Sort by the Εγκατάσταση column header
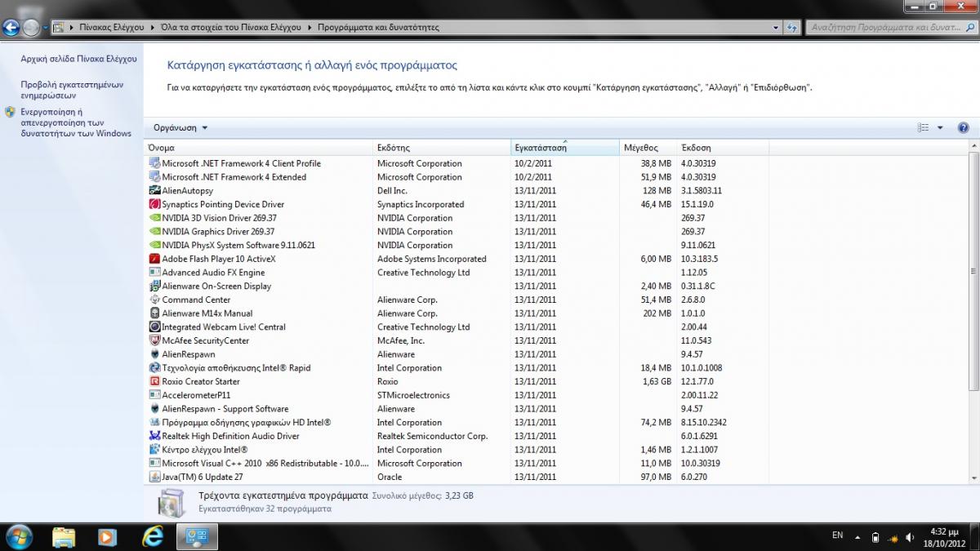The width and height of the screenshot is (980, 551). [565, 148]
